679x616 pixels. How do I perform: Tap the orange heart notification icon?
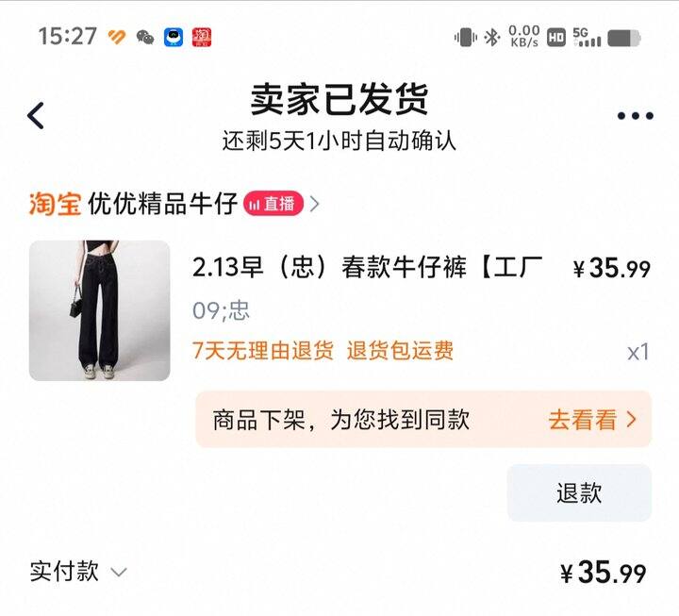tap(117, 37)
